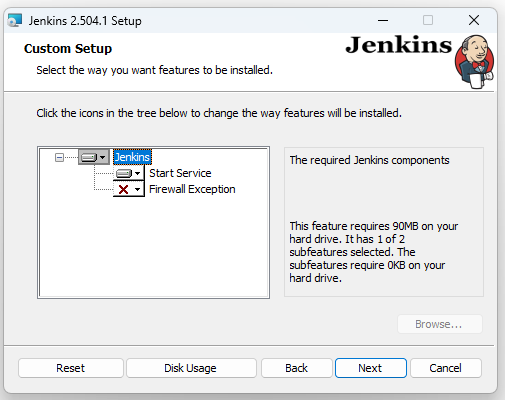Click the greyed-out maximize button

click(x=428, y=20)
